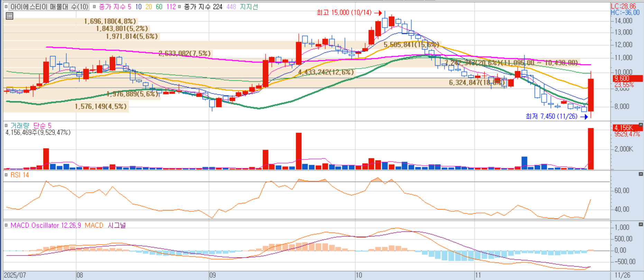Click the 11/26 date axis label

623,275
